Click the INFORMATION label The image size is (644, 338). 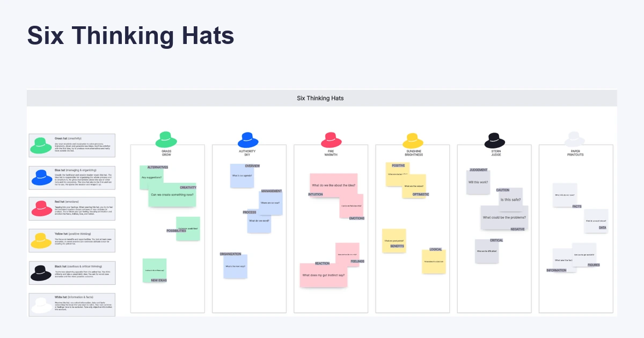click(557, 270)
